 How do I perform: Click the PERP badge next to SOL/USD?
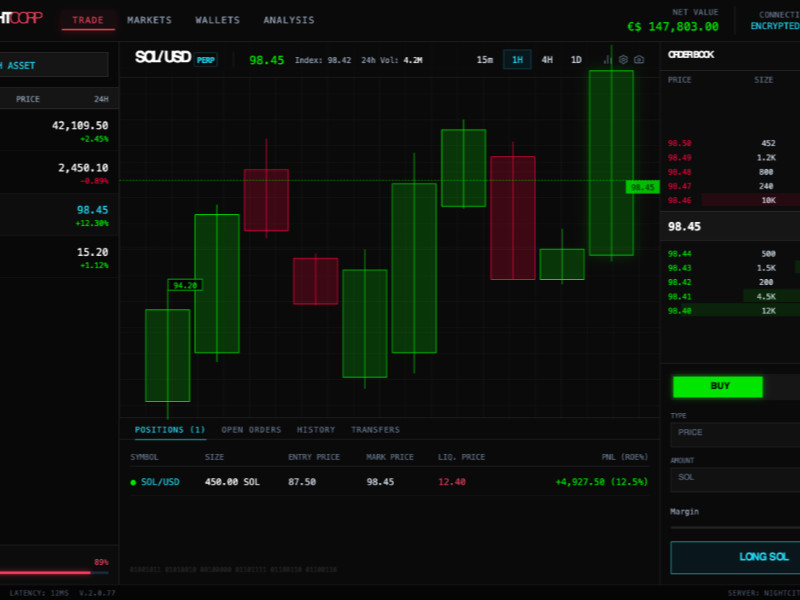coord(206,60)
